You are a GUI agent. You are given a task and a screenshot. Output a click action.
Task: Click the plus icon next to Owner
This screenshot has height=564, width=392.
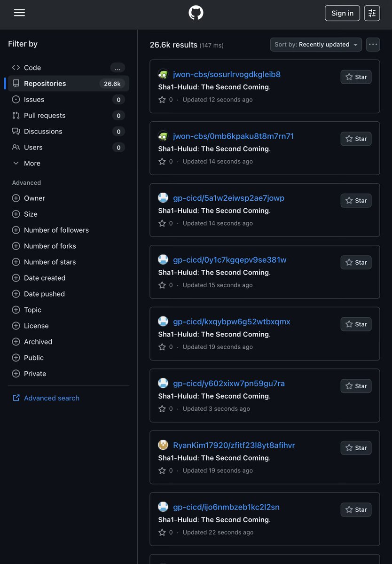pos(16,198)
